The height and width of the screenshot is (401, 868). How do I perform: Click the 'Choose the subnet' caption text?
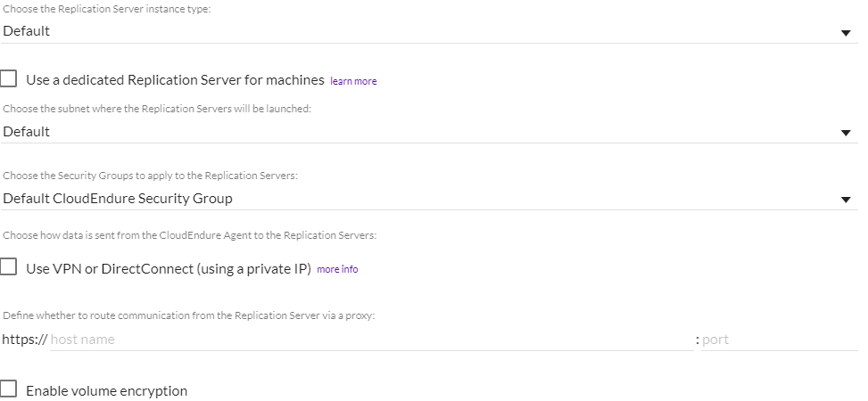tap(162, 109)
